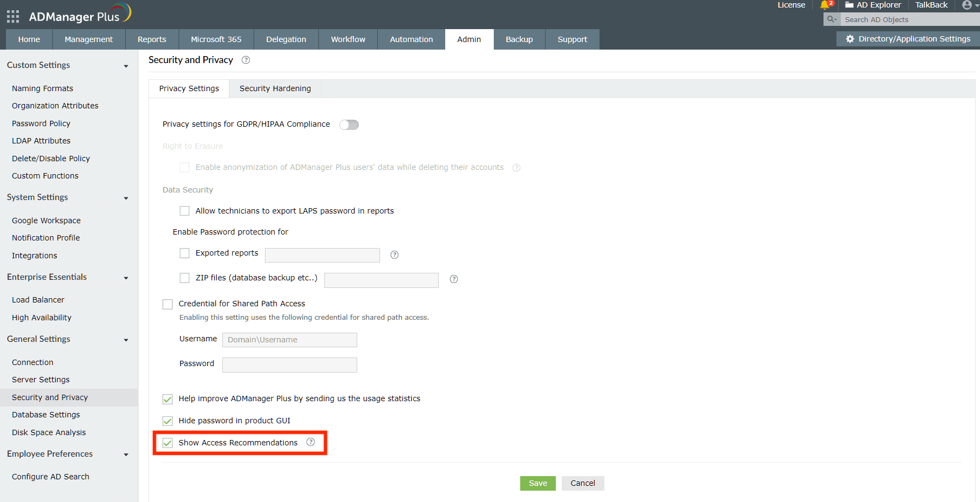Open Database Settings page
980x502 pixels.
pos(46,415)
